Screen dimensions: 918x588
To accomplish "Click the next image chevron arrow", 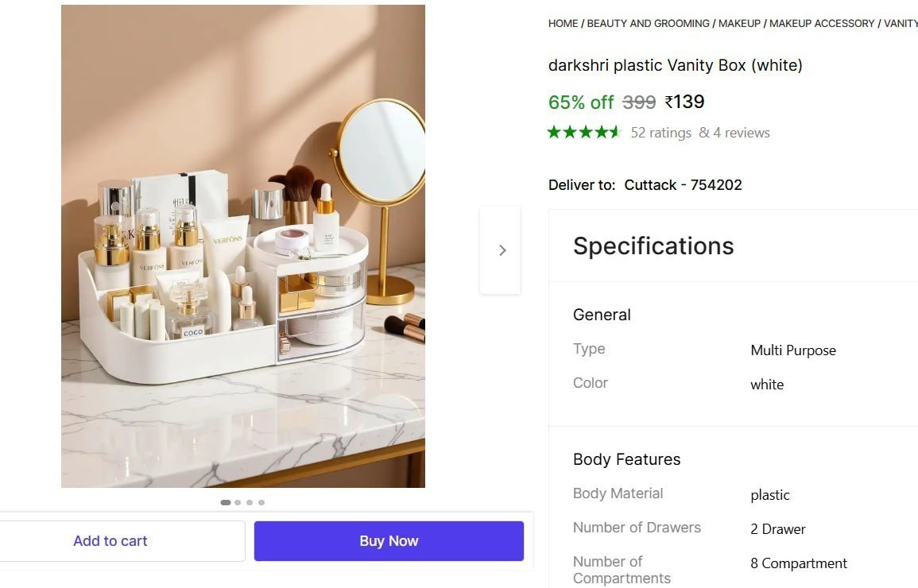I will click(502, 250).
